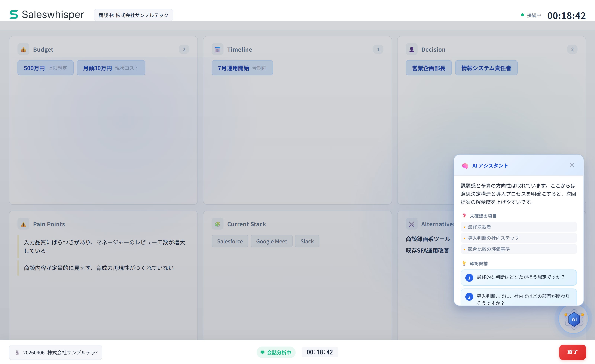This screenshot has width=595, height=364.
Task: Click the brain icon in assistant header
Action: 465,166
